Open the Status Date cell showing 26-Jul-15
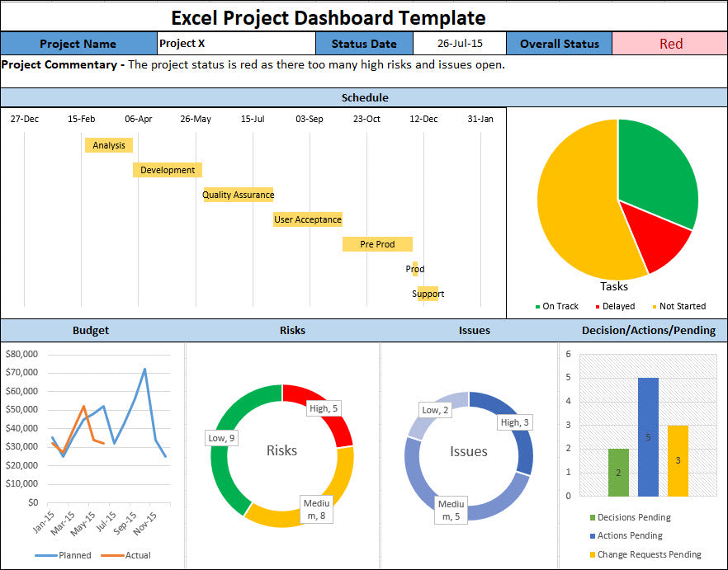 [x=460, y=44]
